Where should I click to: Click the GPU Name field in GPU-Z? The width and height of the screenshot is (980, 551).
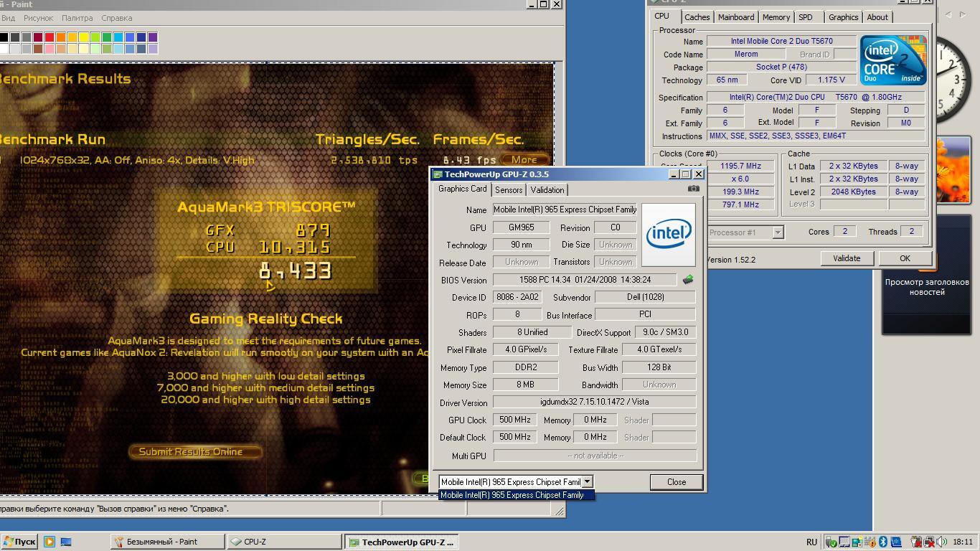(565, 209)
